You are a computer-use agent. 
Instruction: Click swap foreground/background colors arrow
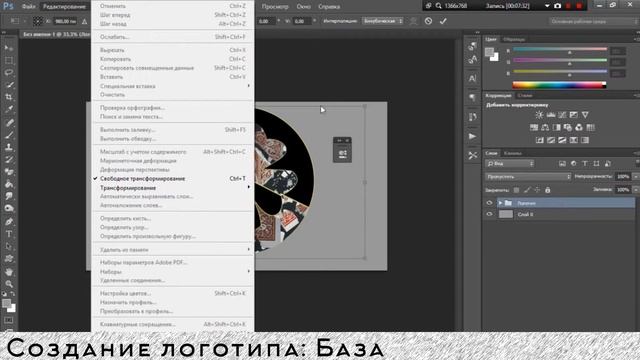pyautogui.click(x=13, y=293)
